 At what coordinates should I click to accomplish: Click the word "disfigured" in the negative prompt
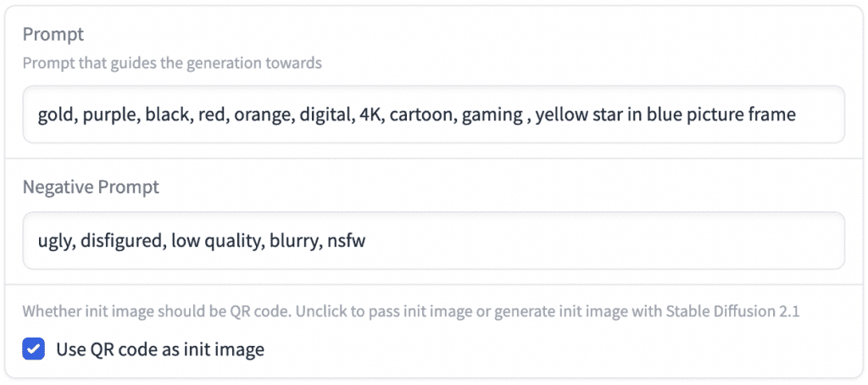[121, 241]
